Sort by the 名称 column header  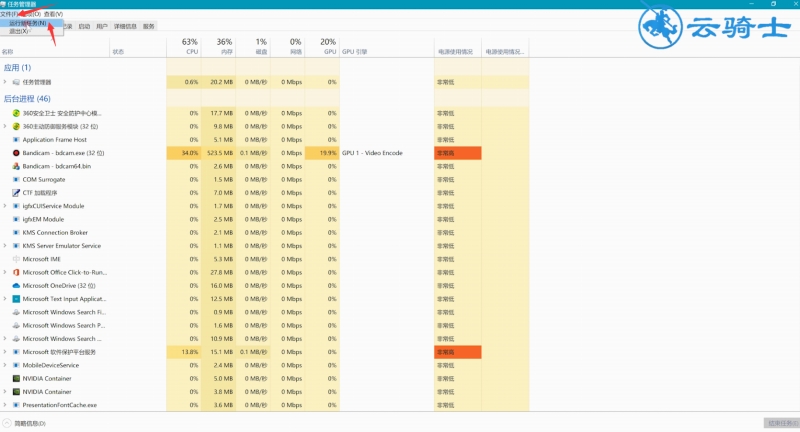coord(55,46)
